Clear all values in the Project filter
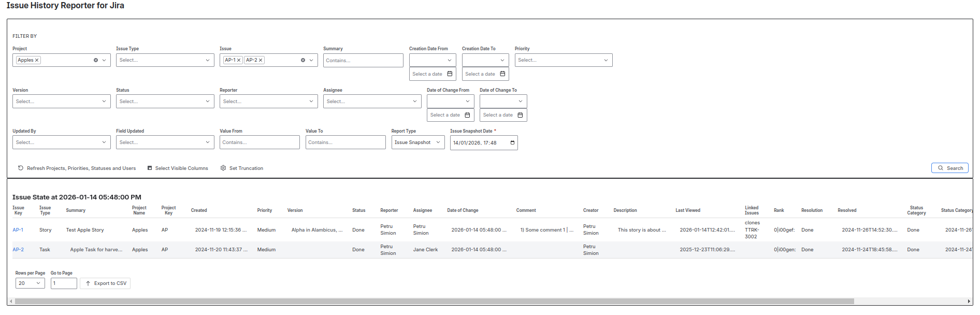 click(x=96, y=60)
